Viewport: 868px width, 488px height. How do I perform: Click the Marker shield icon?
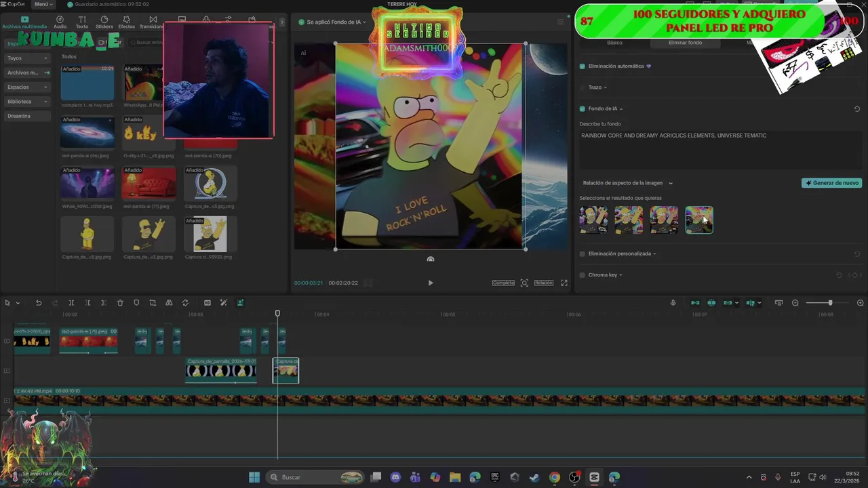click(x=136, y=303)
